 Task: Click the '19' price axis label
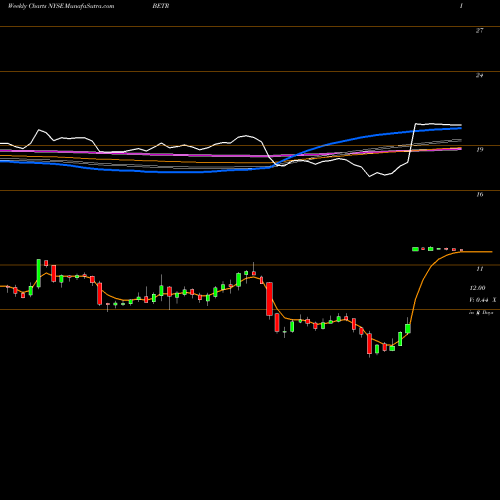479,150
